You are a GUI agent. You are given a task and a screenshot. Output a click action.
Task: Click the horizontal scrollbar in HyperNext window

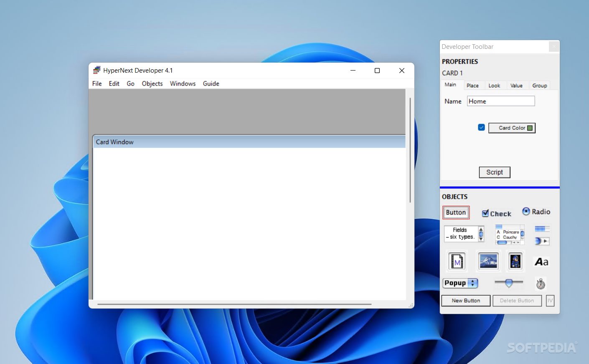234,304
